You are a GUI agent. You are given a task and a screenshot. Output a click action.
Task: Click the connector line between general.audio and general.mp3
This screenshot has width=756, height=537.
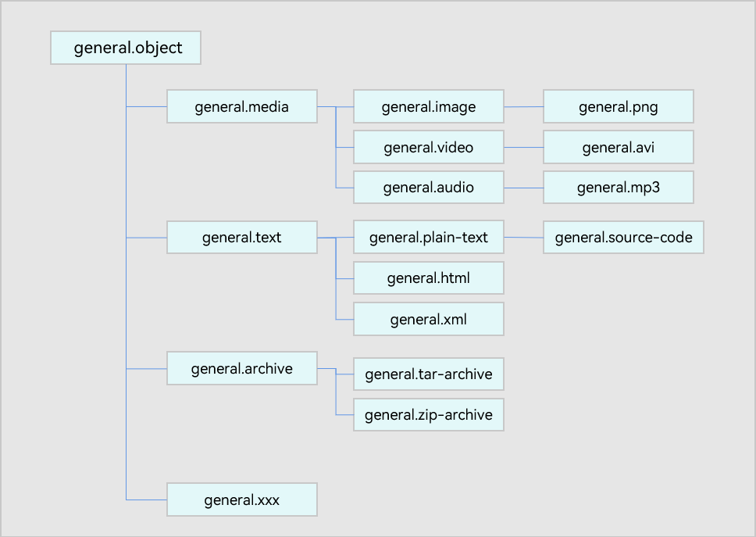[x=523, y=188]
